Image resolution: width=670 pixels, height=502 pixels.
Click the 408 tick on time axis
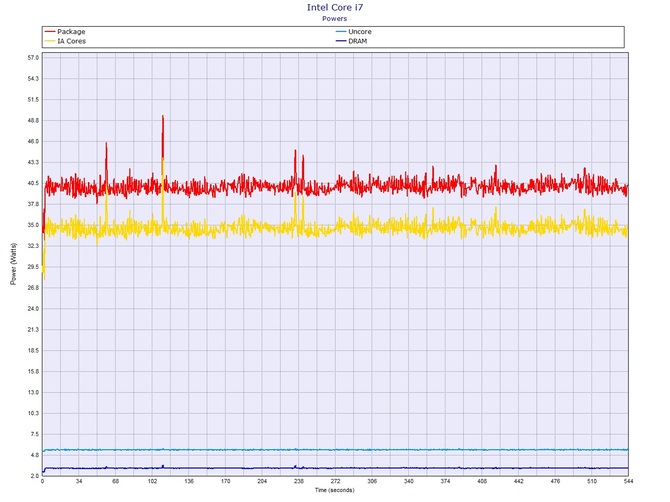(x=480, y=482)
